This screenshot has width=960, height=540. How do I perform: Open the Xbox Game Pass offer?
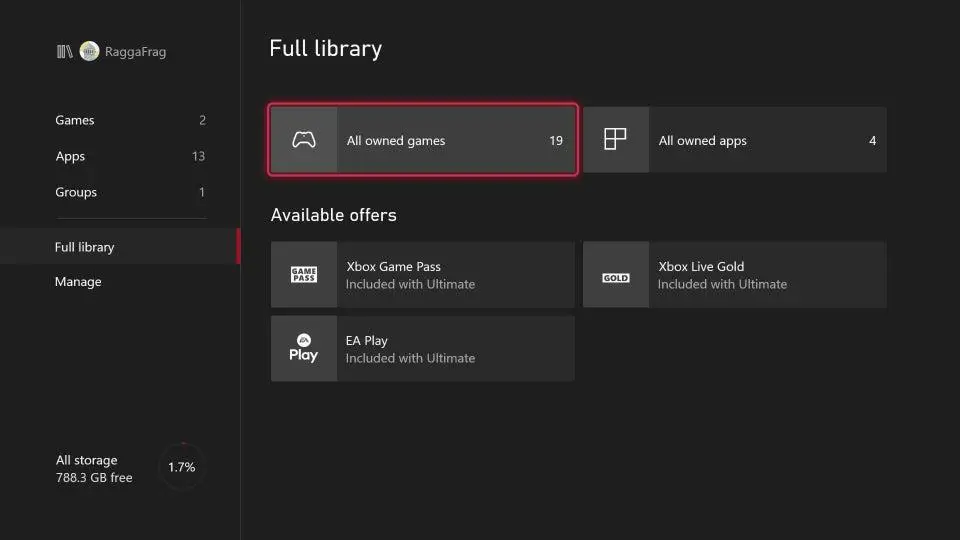[x=423, y=274]
